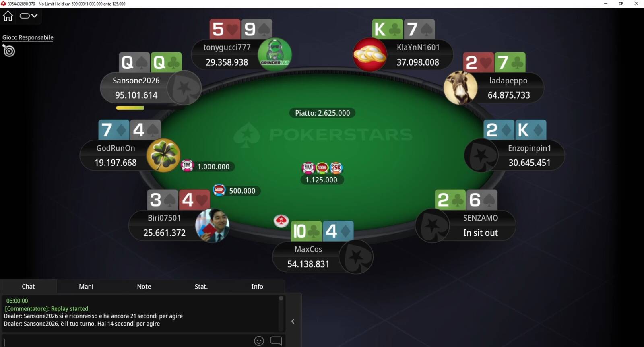Open the Stat. tab
The width and height of the screenshot is (644, 347).
(x=201, y=287)
